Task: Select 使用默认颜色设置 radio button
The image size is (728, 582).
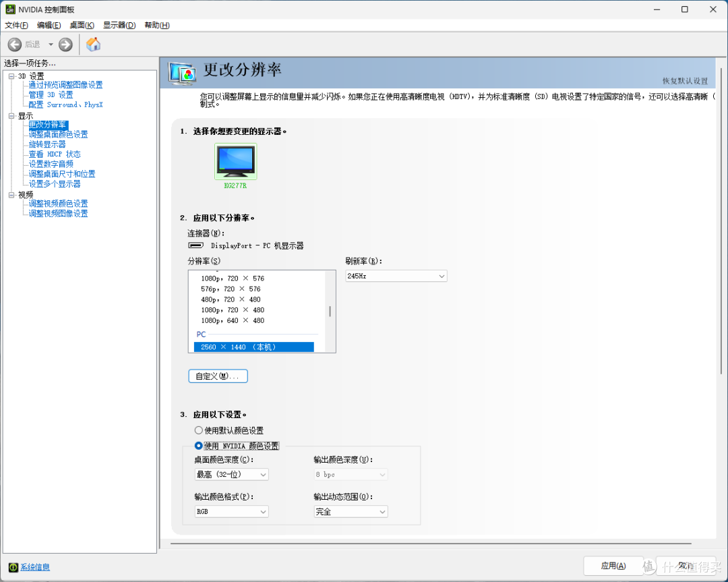Action: [198, 430]
